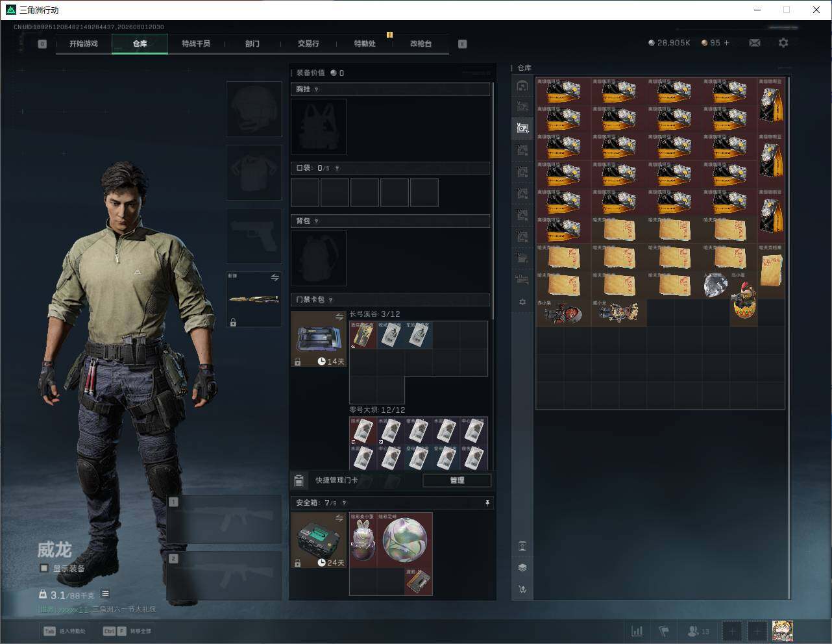Click the plus icon beside 95 currency

(726, 43)
